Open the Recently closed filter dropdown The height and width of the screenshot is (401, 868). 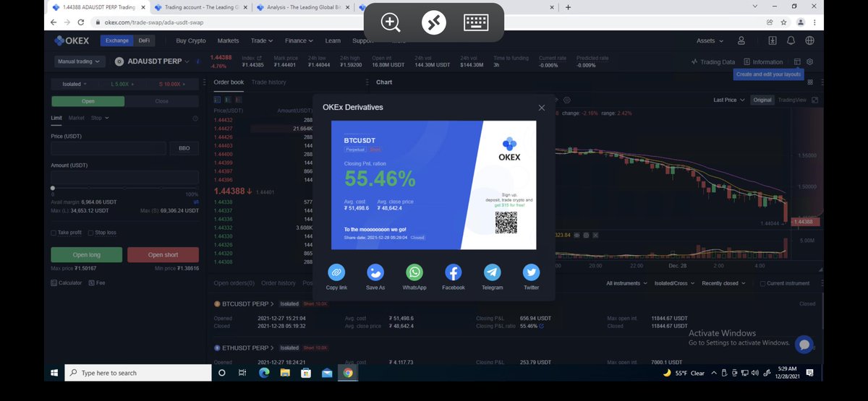[x=723, y=283]
